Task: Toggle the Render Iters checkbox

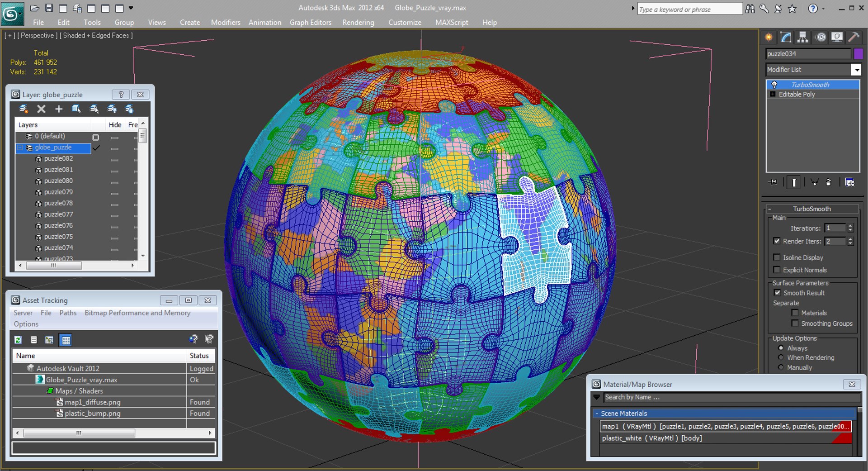Action: point(777,241)
